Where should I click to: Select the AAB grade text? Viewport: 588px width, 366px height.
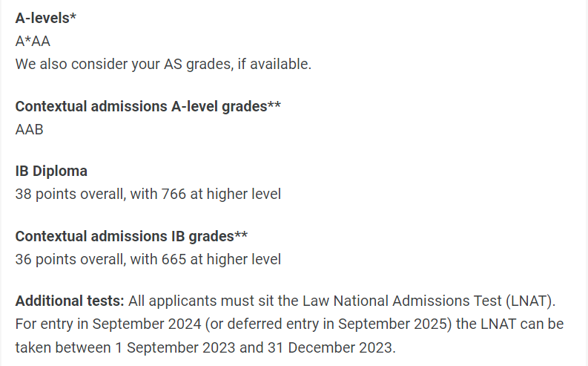click(x=29, y=129)
